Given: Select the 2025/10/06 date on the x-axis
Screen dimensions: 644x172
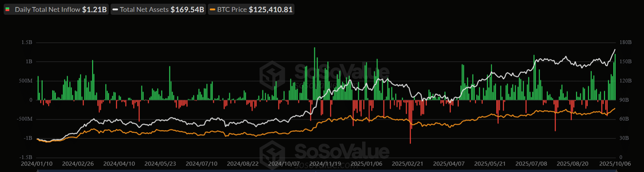Looking at the screenshot, I should [x=615, y=164].
